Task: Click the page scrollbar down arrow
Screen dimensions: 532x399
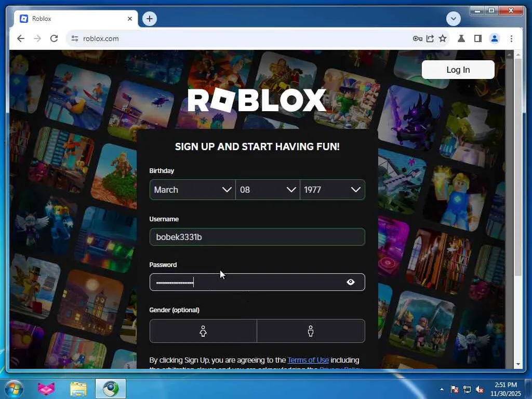Action: click(518, 364)
